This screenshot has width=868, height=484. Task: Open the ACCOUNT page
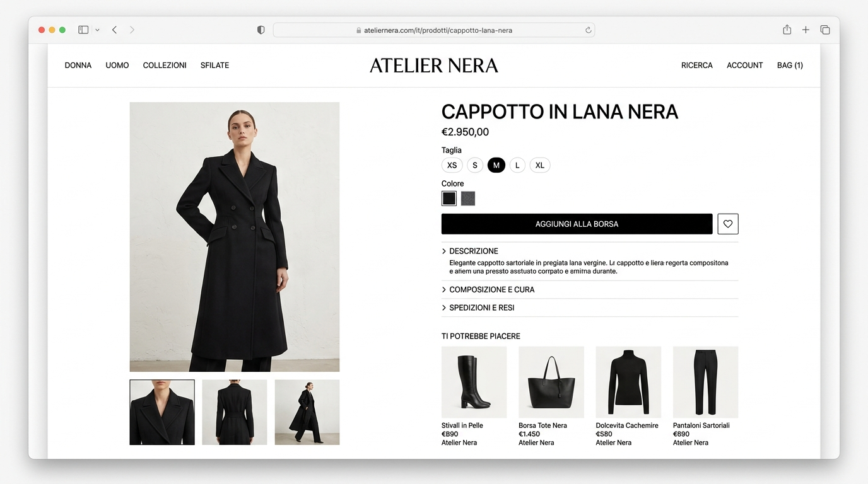click(x=745, y=66)
